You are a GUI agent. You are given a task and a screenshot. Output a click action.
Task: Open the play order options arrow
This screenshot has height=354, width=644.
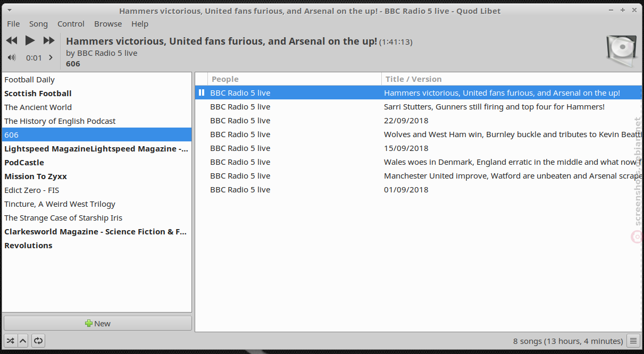[x=23, y=341]
